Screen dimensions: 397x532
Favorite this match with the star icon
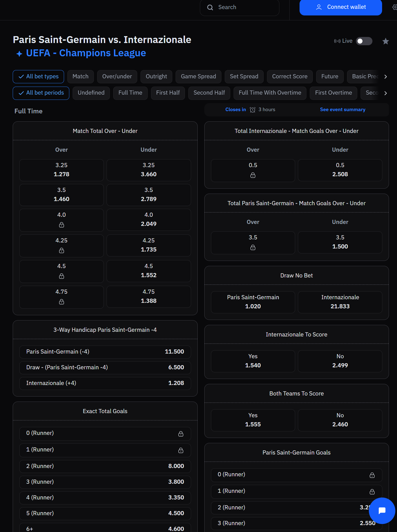(386, 41)
